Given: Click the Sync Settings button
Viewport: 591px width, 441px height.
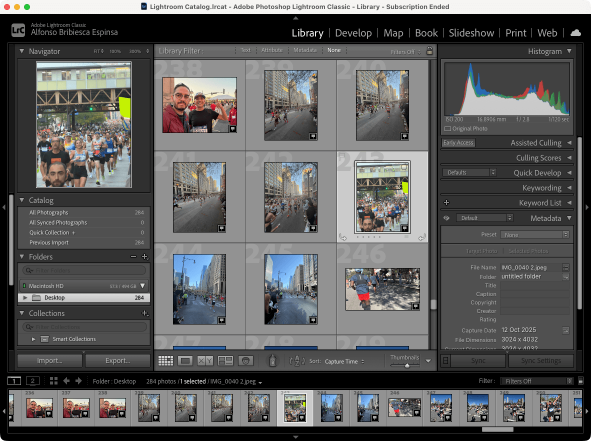Looking at the screenshot, I should (x=541, y=361).
